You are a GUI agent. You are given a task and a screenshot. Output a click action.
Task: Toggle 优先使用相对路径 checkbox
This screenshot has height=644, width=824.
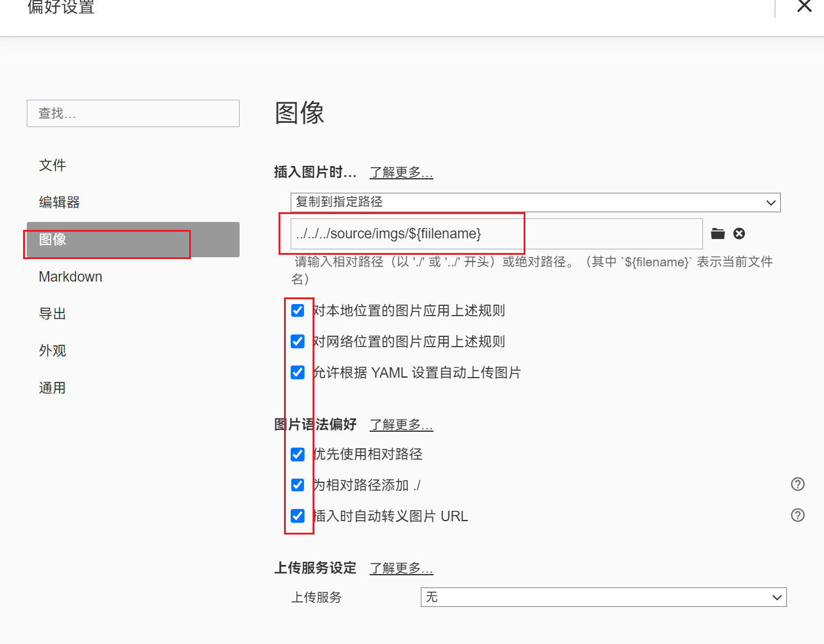297,454
